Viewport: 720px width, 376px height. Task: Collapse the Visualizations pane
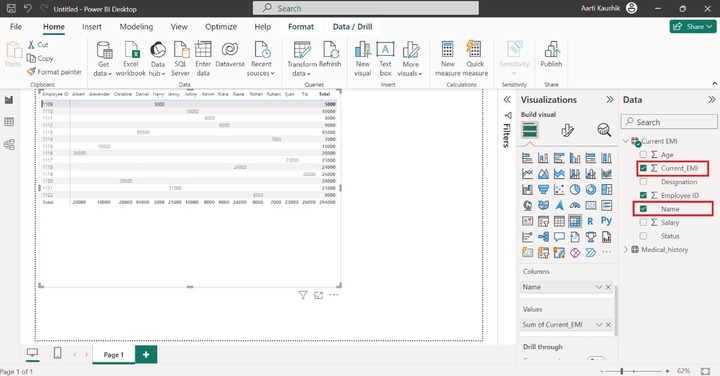pyautogui.click(x=610, y=100)
